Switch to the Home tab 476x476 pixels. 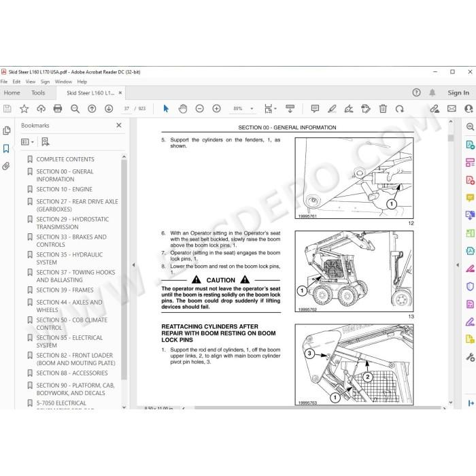pyautogui.click(x=12, y=93)
